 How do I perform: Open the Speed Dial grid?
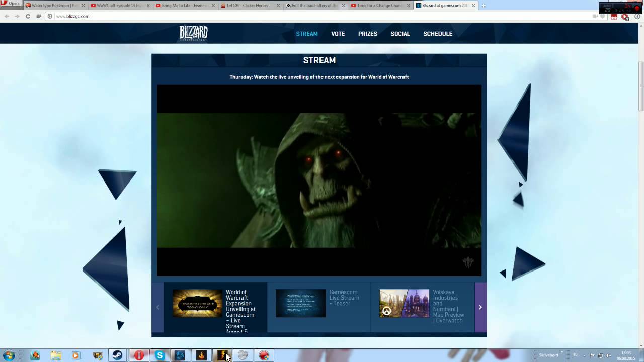pyautogui.click(x=39, y=16)
